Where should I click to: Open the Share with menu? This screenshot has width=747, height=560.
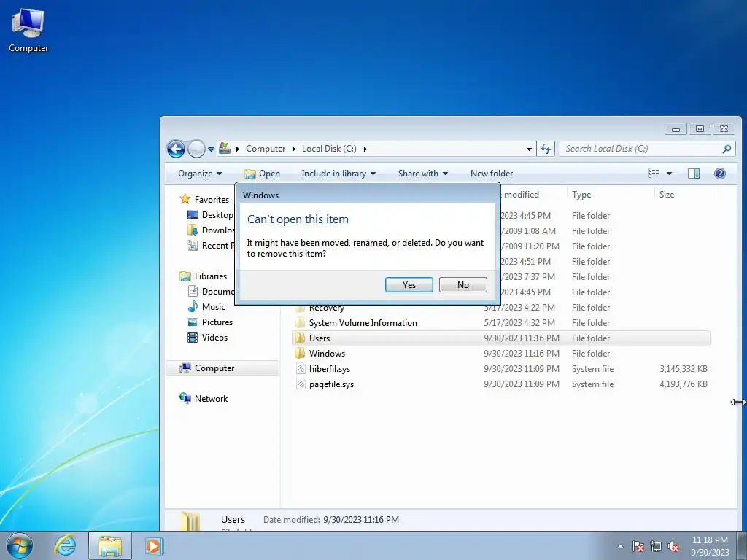423,174
